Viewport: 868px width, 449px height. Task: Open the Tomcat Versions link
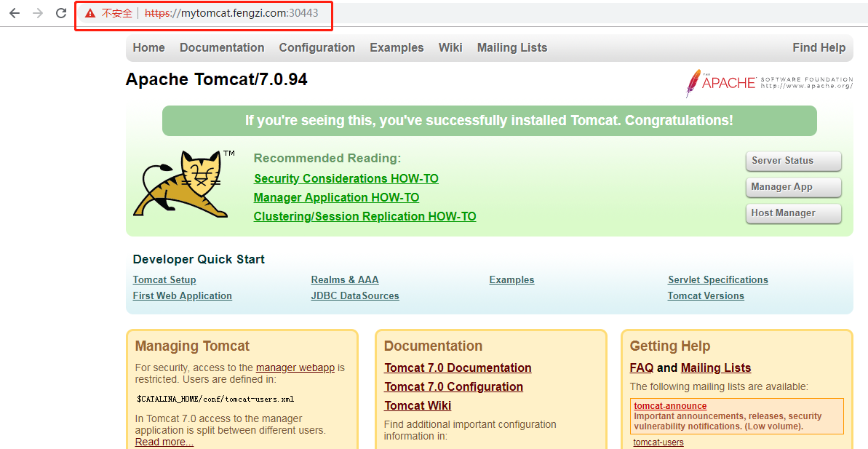pyautogui.click(x=706, y=295)
